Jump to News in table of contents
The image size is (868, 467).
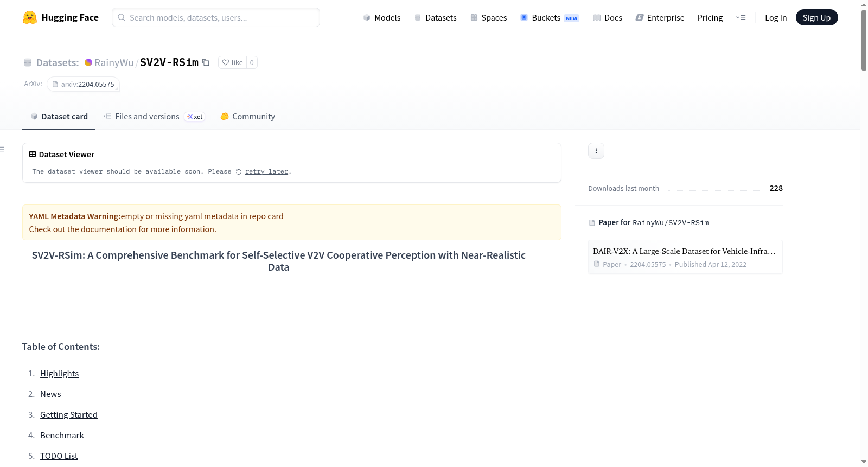click(x=50, y=394)
